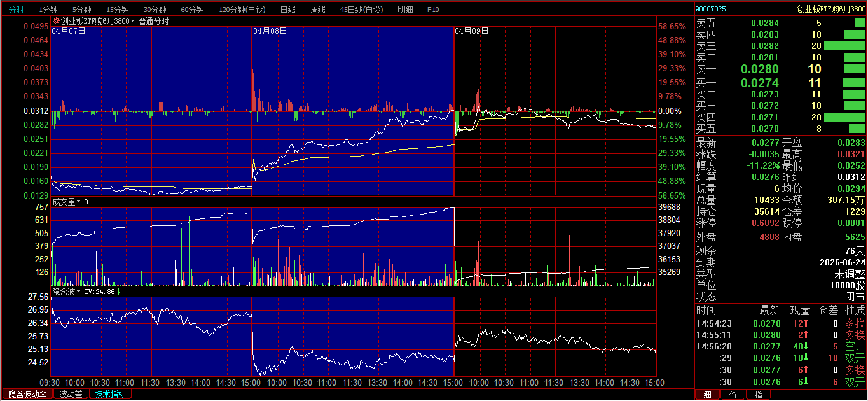Switch to the 隐含波动率 bottom tab
This screenshot has height=401, width=868.
[x=27, y=394]
